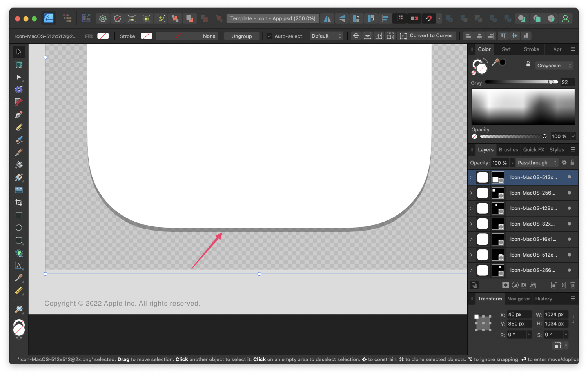
Task: Select the Move tool
Action: pyautogui.click(x=18, y=51)
